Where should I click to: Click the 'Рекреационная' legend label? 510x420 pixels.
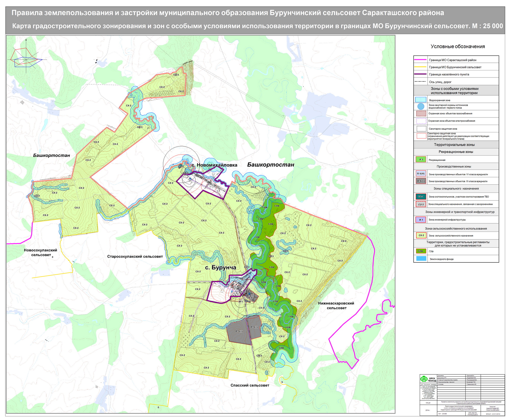pos(437,160)
